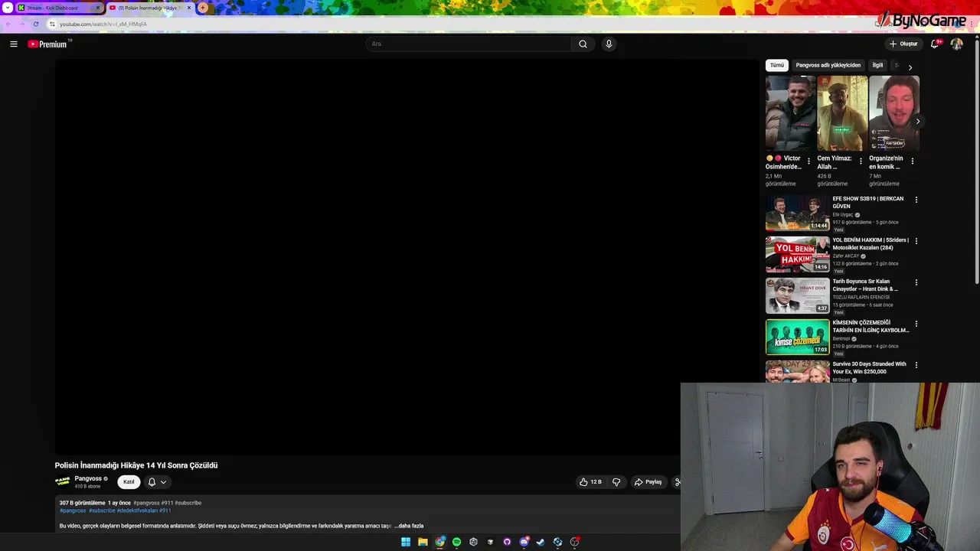This screenshot has width=980, height=551.
Task: Open EFE SHOW S3B19 video thumbnail
Action: pyautogui.click(x=798, y=213)
